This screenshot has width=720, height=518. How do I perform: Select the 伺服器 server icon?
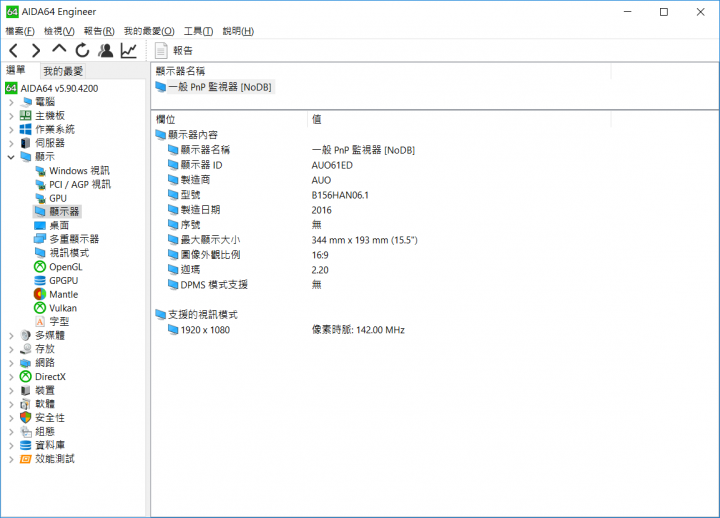[x=26, y=143]
